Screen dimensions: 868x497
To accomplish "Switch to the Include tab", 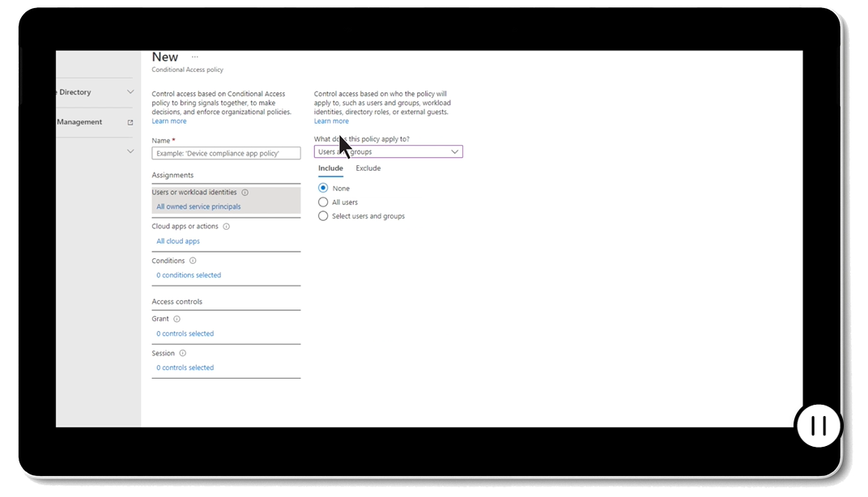I will pos(330,168).
